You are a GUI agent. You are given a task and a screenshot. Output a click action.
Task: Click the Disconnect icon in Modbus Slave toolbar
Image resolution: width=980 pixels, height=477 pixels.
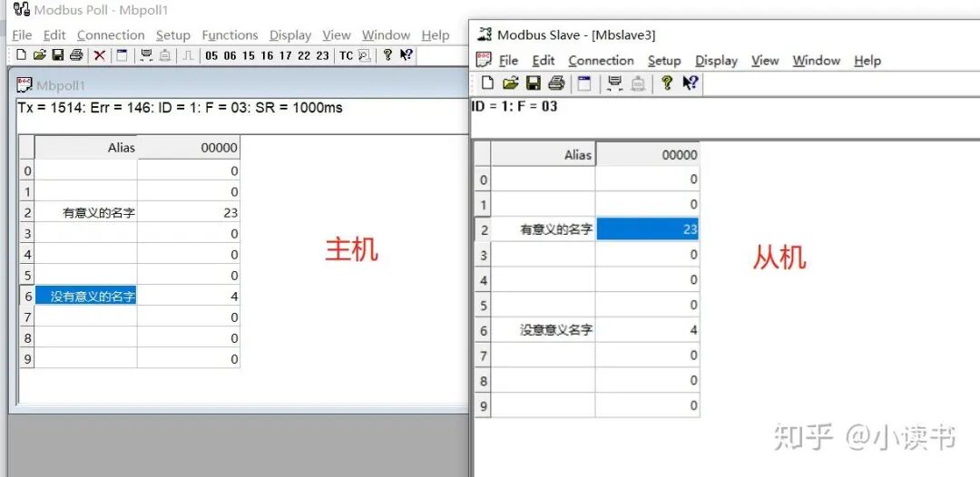638,83
